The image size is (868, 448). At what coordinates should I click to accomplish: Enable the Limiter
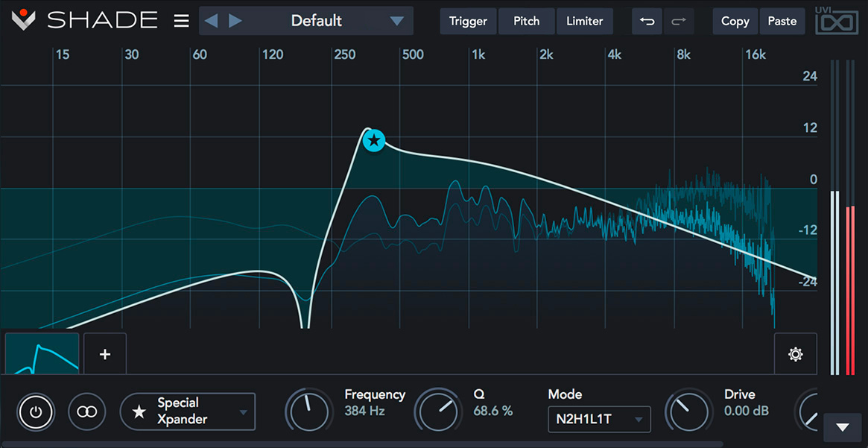(584, 21)
